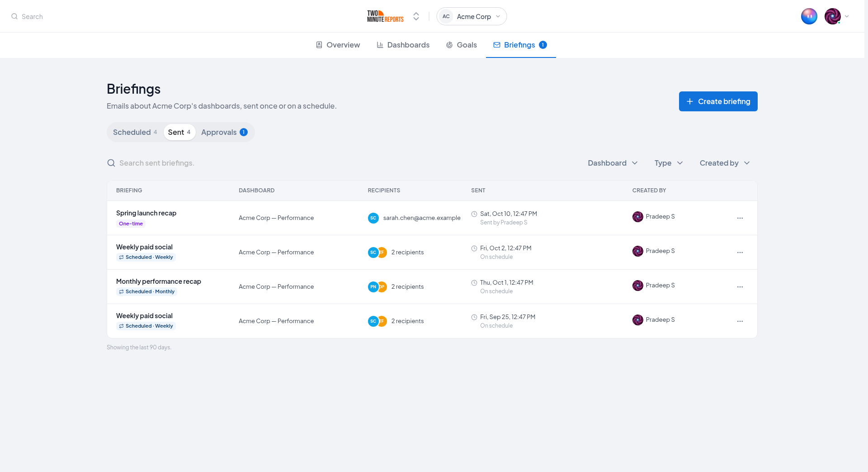Image resolution: width=868 pixels, height=472 pixels.
Task: Click the global Search field
Action: (33, 16)
